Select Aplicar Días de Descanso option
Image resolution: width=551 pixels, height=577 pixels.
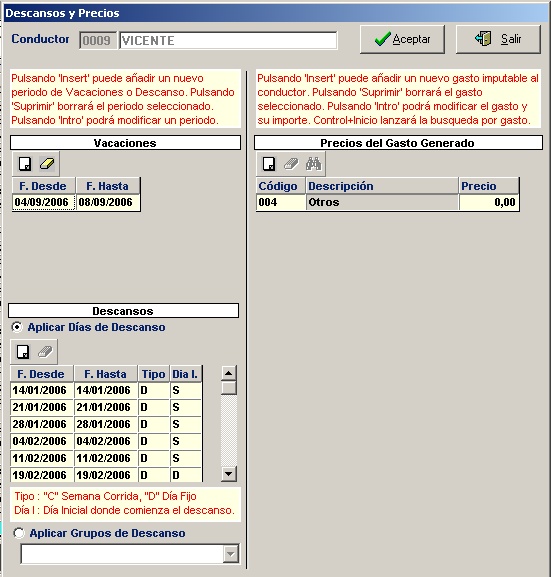(x=17, y=327)
